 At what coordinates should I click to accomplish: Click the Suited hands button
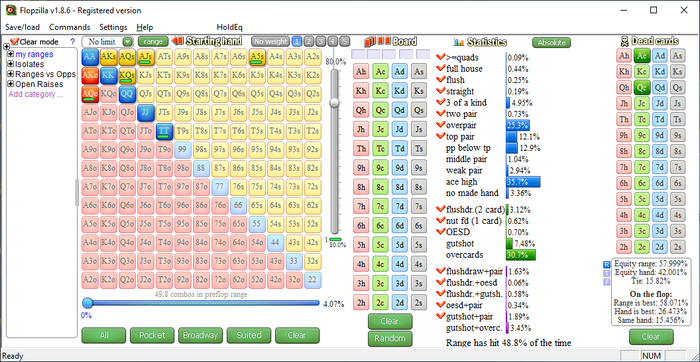click(x=249, y=335)
